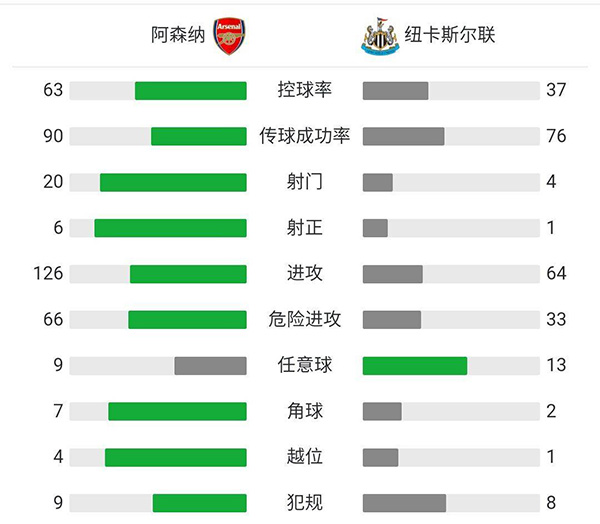This screenshot has height=524, width=600.
Task: Click Arsenal's gray 任意球 bar
Action: [x=210, y=365]
